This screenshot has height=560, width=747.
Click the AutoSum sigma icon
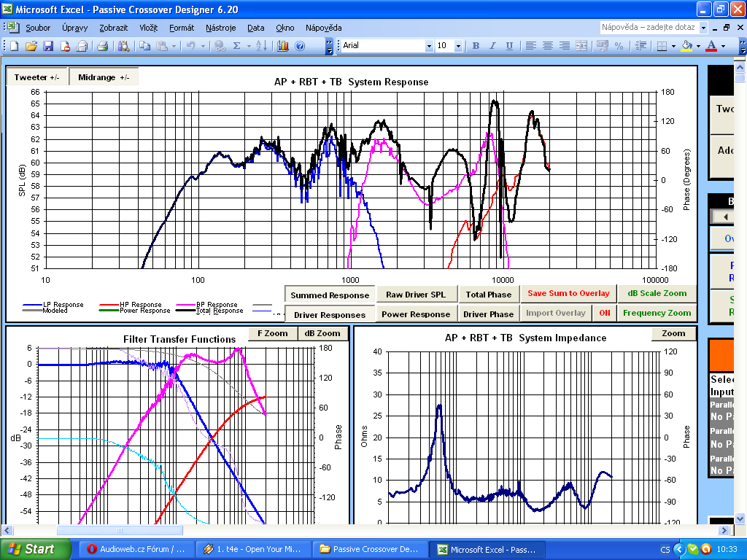[x=237, y=46]
